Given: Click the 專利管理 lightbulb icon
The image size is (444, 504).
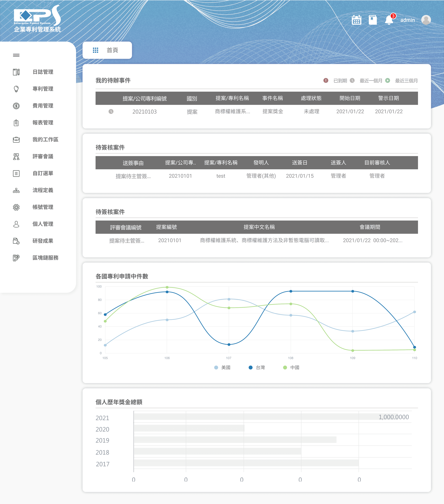Looking at the screenshot, I should [16, 89].
